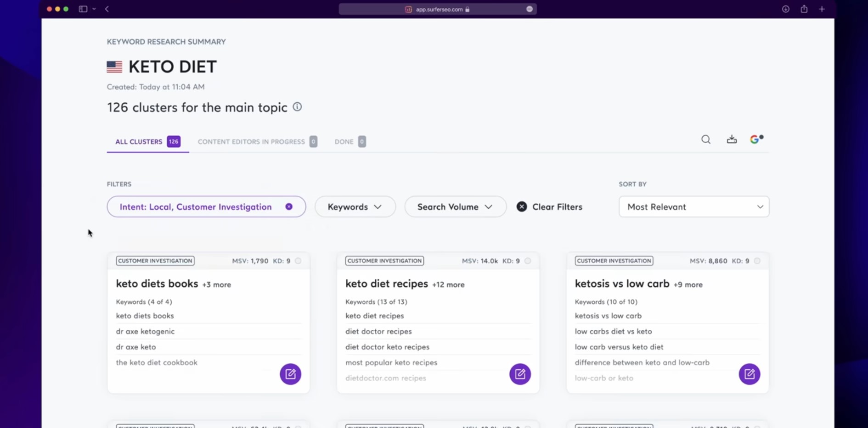
Task: Show +9 more keywords for ketosis vs low carb
Action: coord(688,285)
